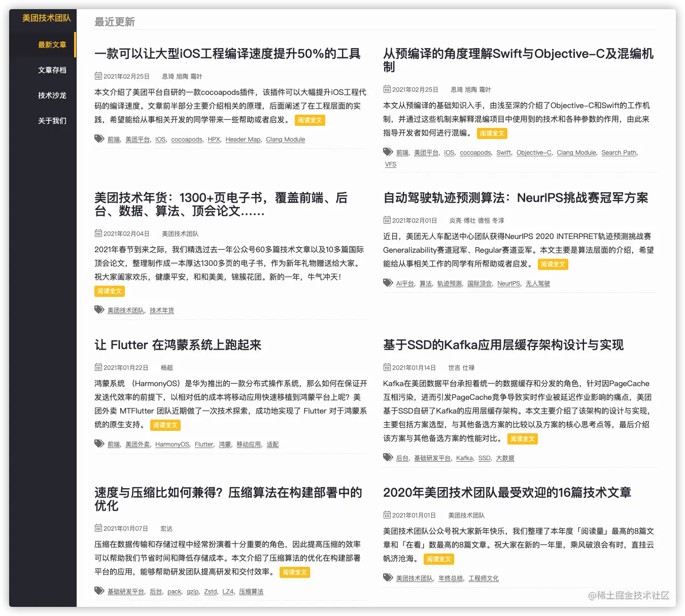The width and height of the screenshot is (685, 616).
Task: Open the 年终总结 tag
Action: (451, 578)
